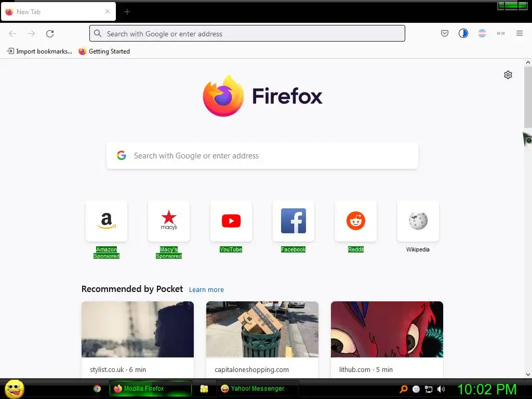Open the network tray icon

(429, 389)
